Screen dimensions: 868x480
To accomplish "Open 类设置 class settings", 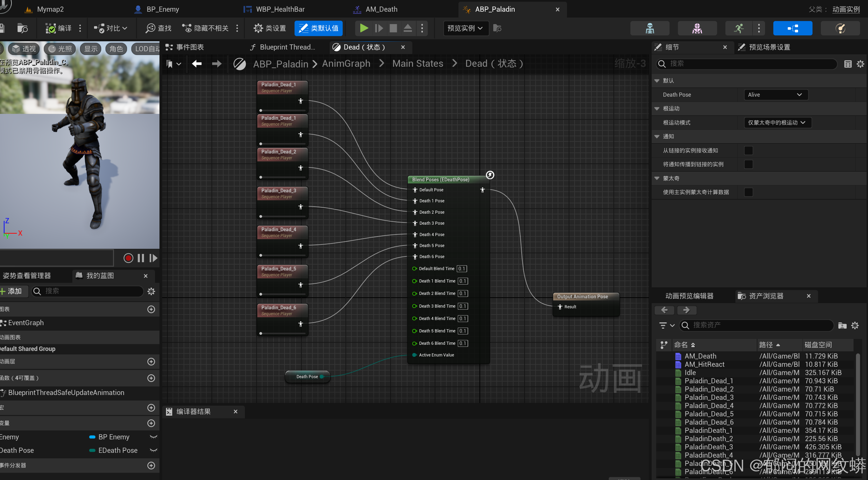I will point(270,28).
